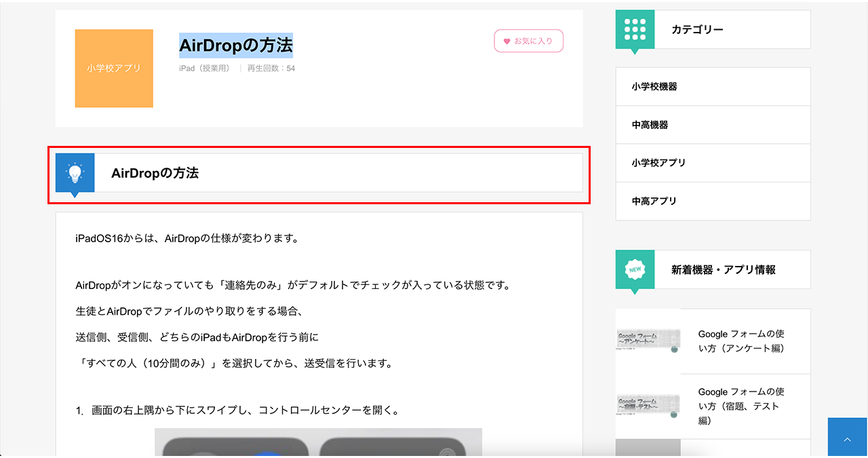Viewport: 868px width, 458px height.
Task: Select 小学校アプリ in the category list
Action: (713, 163)
